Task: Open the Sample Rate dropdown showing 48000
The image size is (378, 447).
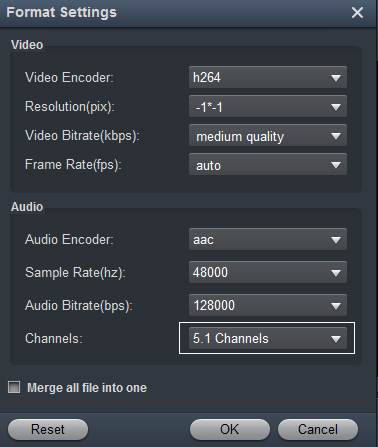Action: (268, 272)
